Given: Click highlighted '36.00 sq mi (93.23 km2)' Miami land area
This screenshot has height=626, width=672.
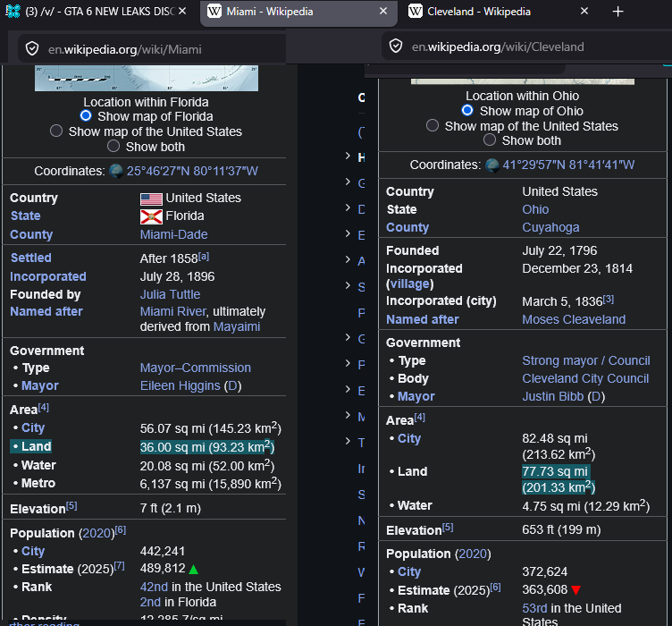Looking at the screenshot, I should (207, 447).
